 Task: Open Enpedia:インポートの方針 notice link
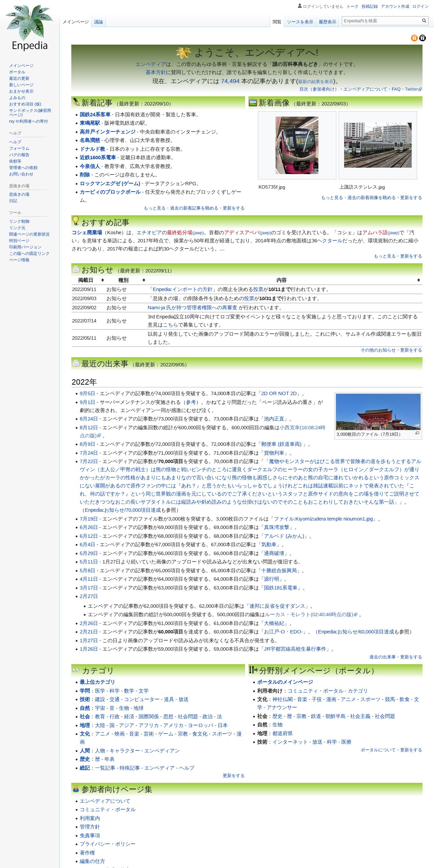(x=183, y=289)
